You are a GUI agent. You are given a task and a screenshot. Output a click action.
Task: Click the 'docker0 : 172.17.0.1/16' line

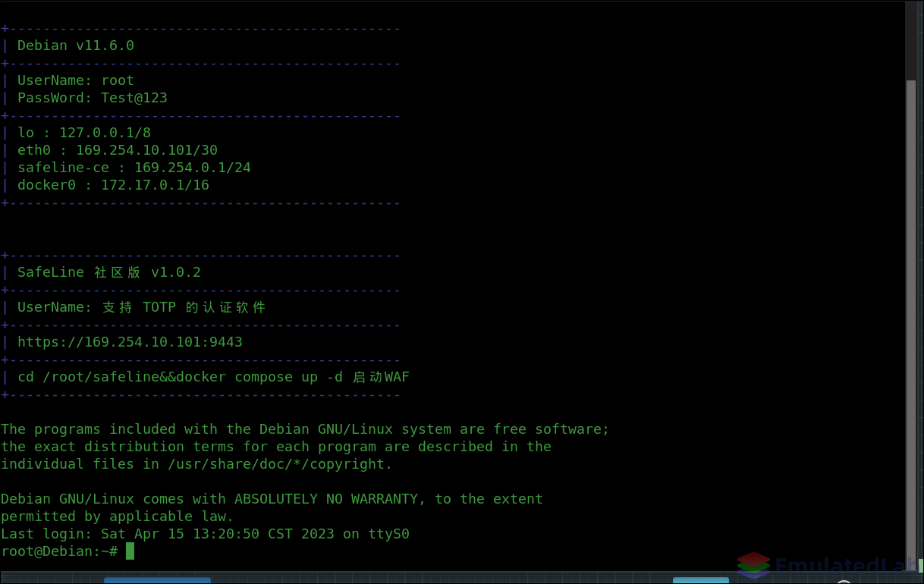click(x=113, y=185)
